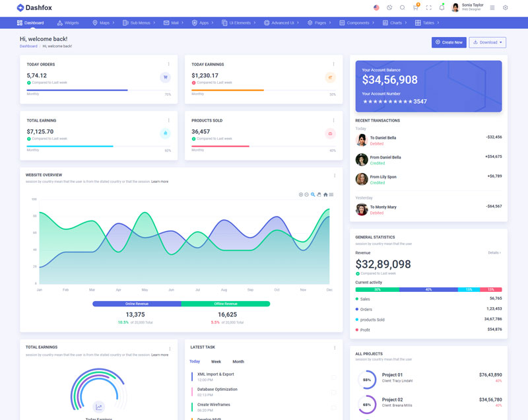Check the XML Import & Export task
The width and height of the screenshot is (528, 420).
pos(334,377)
